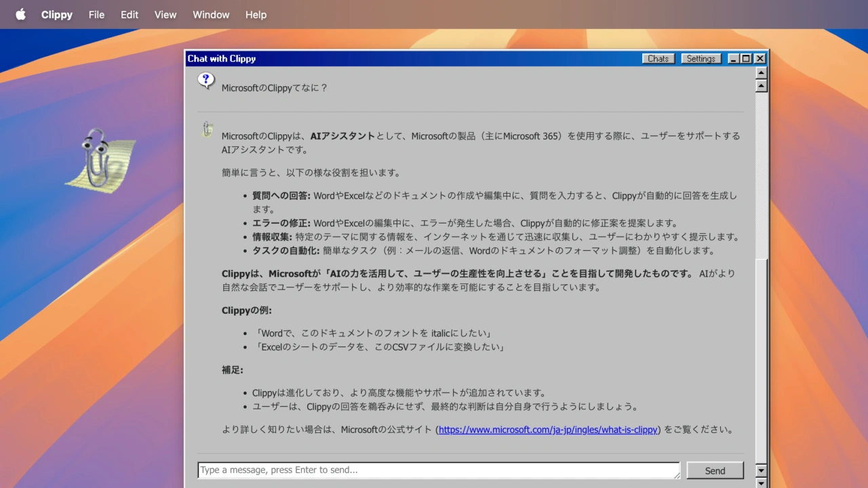Close the Chat with Clippy window

pyautogui.click(x=759, y=59)
